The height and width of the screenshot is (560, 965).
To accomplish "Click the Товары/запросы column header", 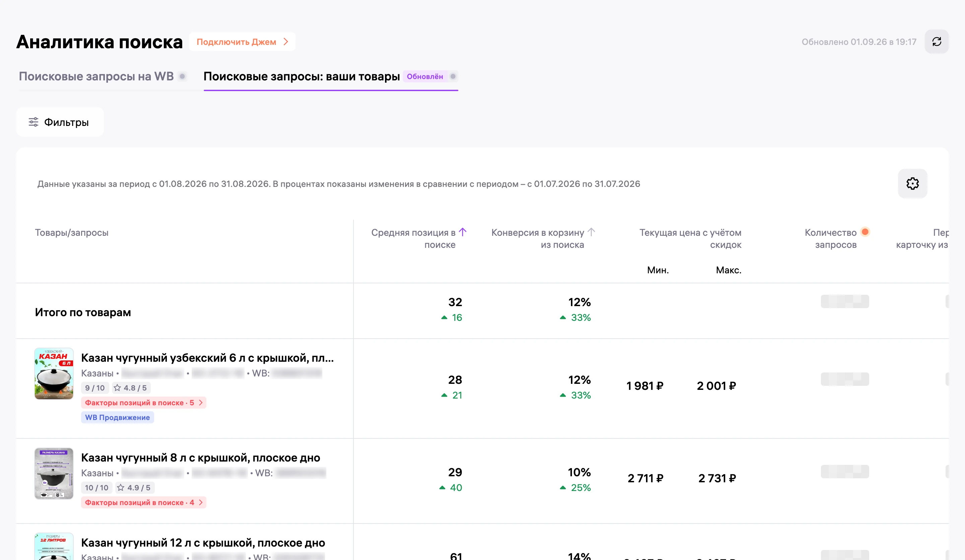I will tap(72, 232).
